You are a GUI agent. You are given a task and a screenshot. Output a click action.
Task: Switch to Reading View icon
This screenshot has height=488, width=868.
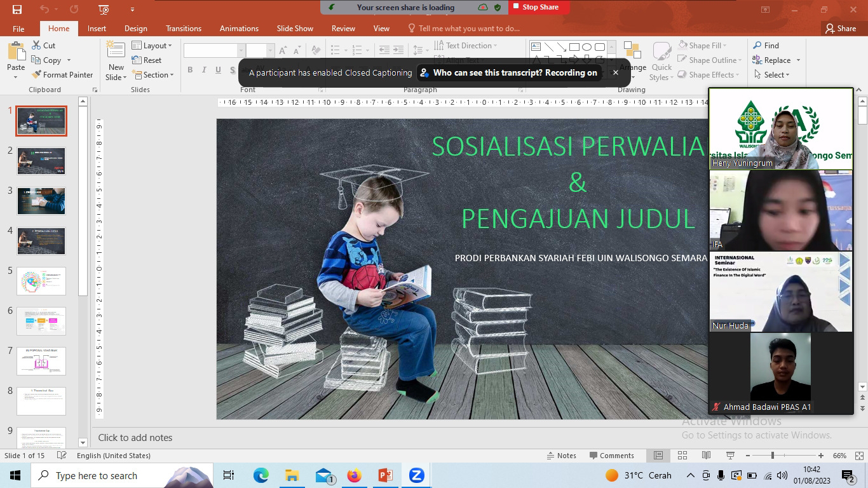[x=706, y=456]
